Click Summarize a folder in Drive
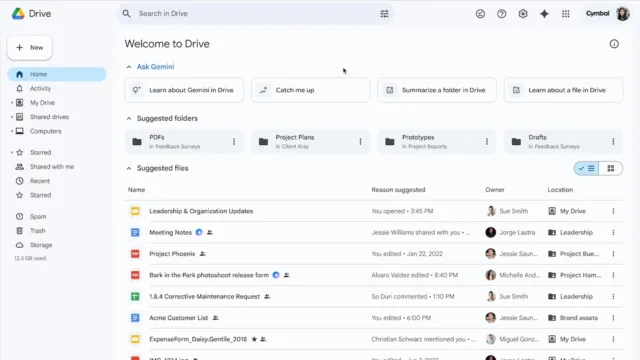The width and height of the screenshot is (640, 360). pyautogui.click(x=437, y=90)
